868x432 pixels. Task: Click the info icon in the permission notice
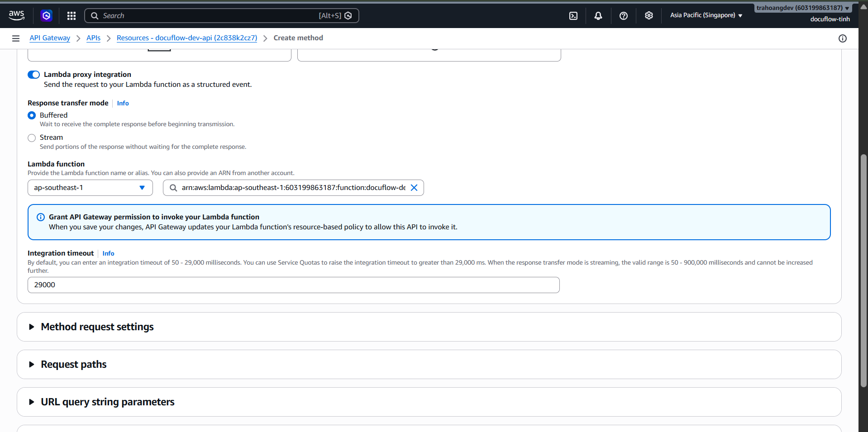[x=41, y=217]
